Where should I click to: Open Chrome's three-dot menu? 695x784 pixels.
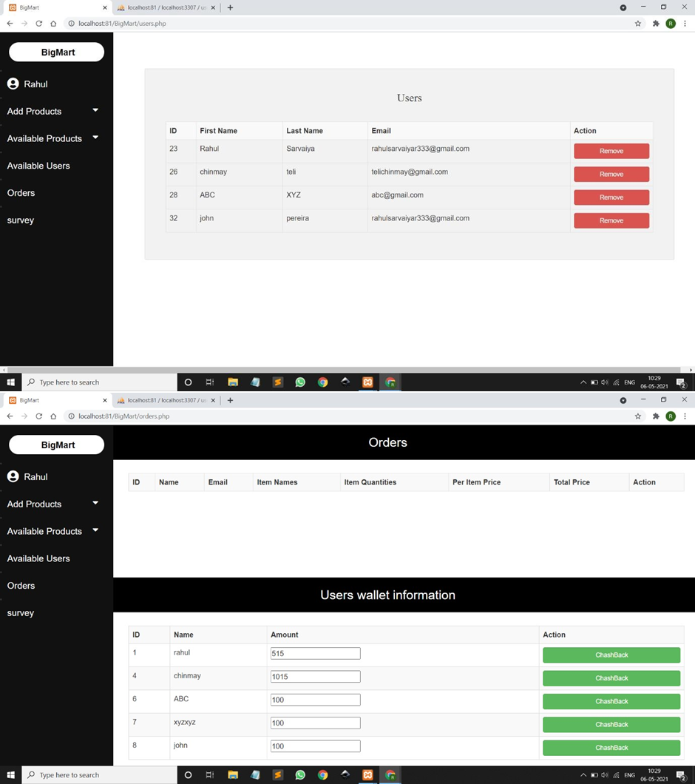[x=685, y=23]
